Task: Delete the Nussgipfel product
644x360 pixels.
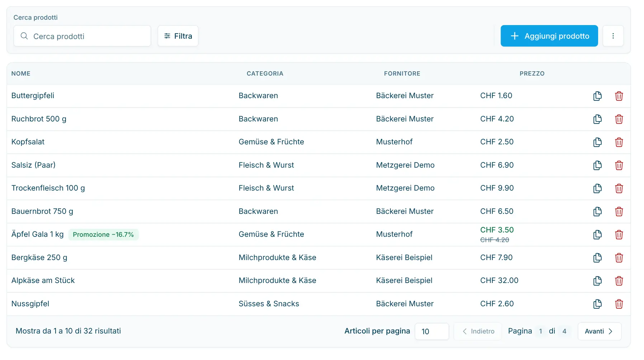Action: point(619,304)
